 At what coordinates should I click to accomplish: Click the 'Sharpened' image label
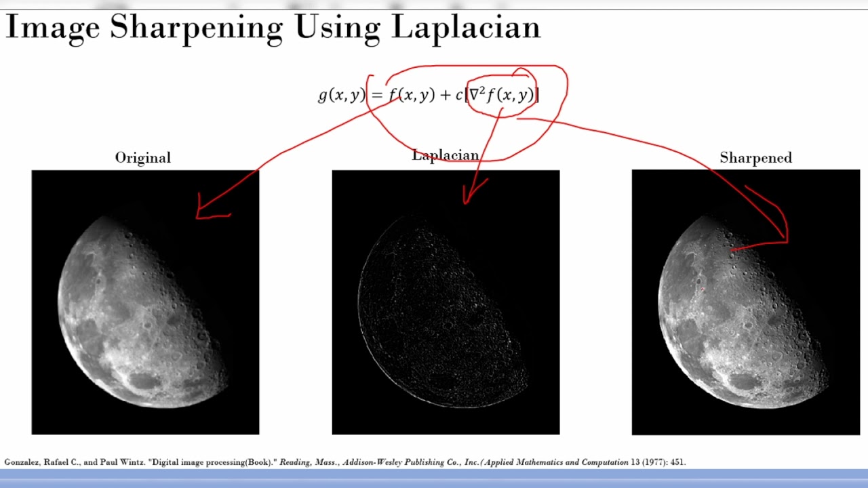click(755, 158)
